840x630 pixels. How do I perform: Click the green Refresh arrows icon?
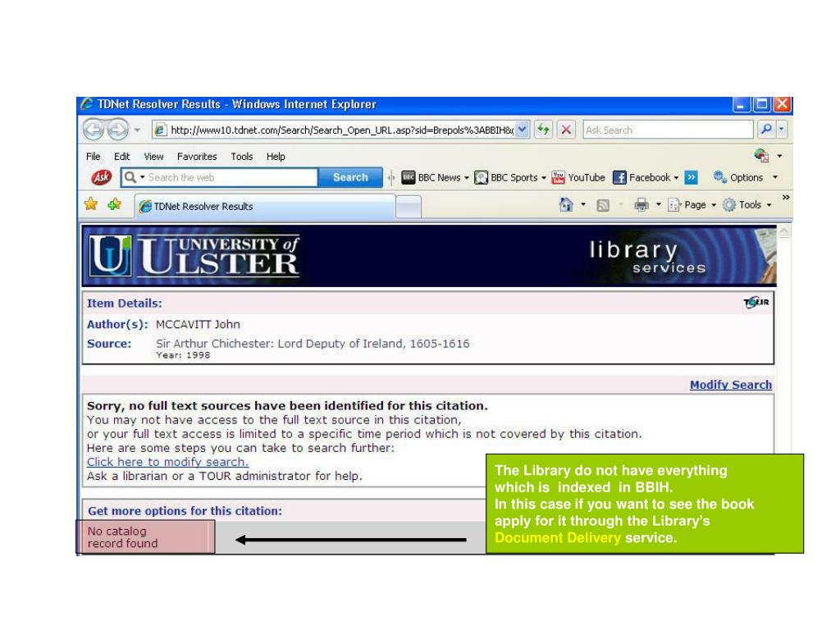tap(543, 130)
